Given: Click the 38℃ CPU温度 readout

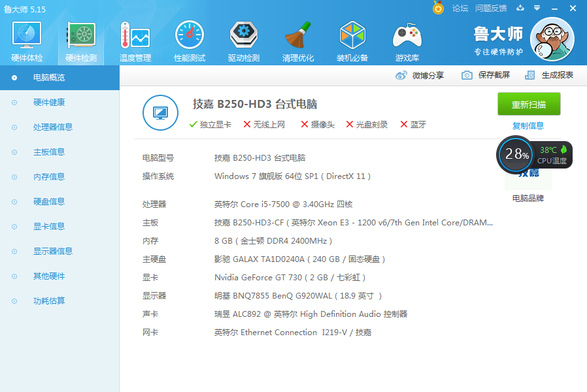Looking at the screenshot, I should 552,155.
